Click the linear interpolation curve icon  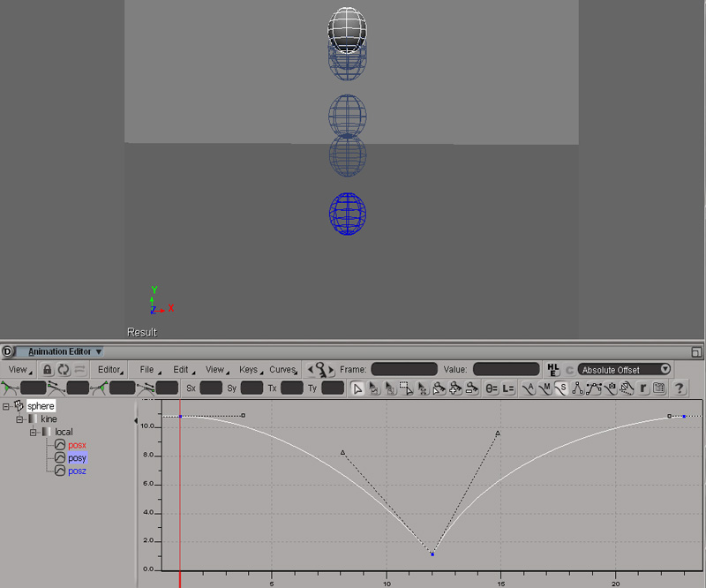(594, 388)
